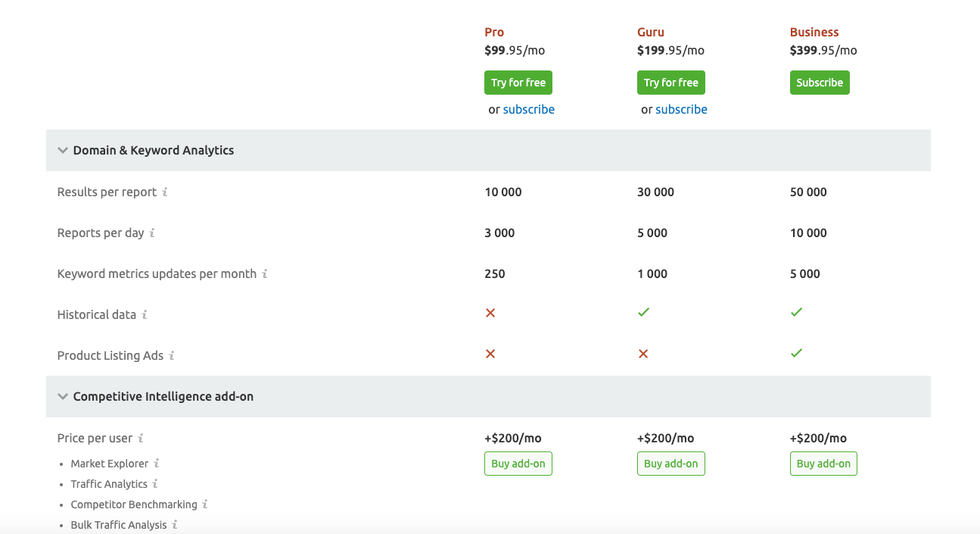Click Try for free under the Pro plan

518,82
